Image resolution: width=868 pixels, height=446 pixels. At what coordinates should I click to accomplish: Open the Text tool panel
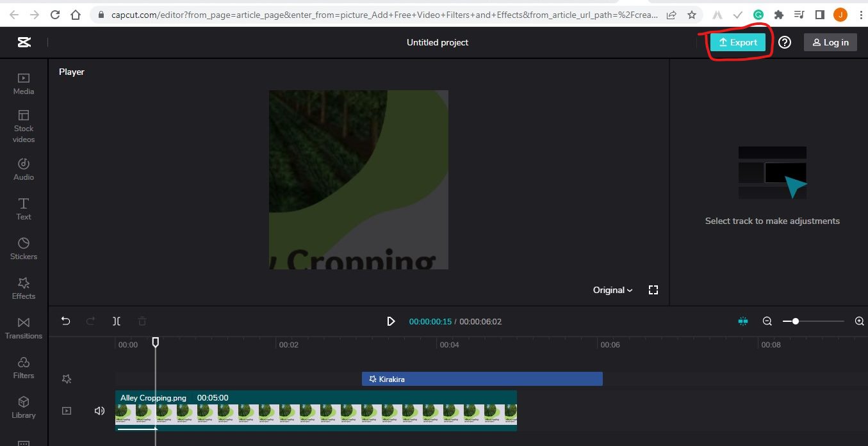(23, 208)
